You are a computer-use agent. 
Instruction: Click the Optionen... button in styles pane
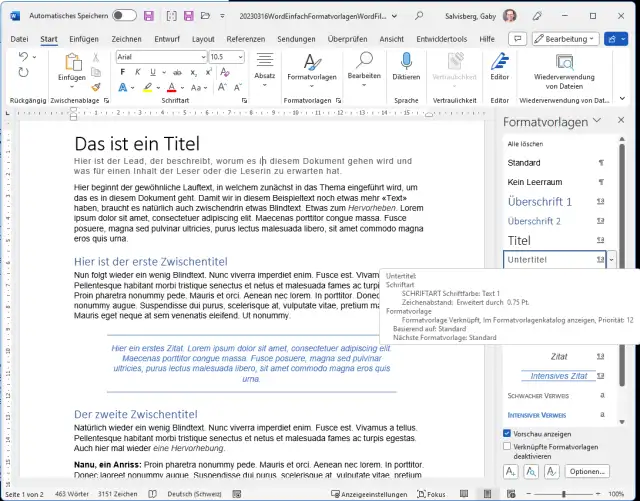pyautogui.click(x=588, y=471)
